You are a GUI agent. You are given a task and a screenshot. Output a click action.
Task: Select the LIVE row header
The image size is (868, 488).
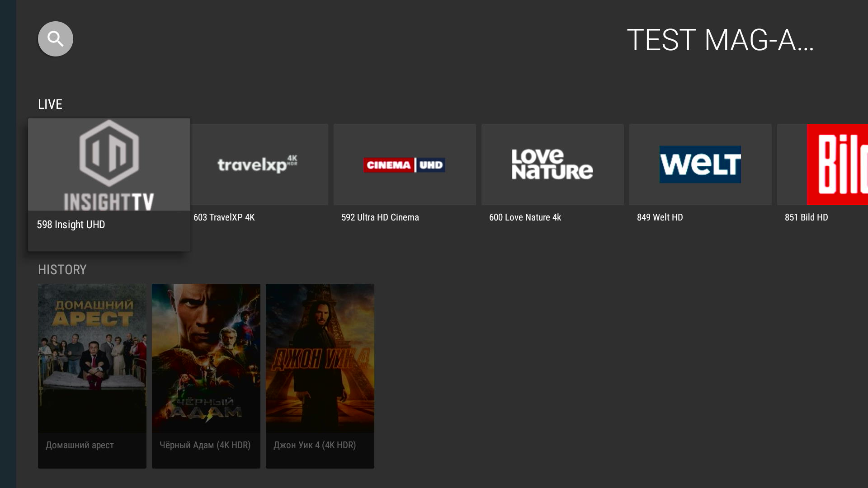tap(50, 104)
